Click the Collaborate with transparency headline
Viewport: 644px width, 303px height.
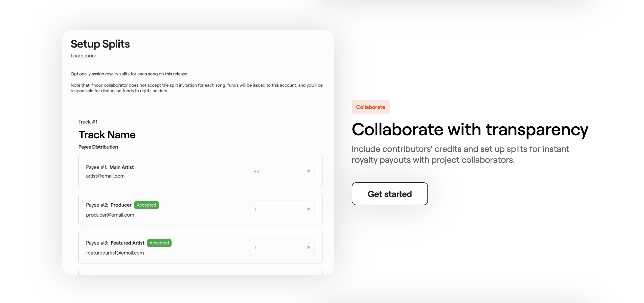[470, 129]
